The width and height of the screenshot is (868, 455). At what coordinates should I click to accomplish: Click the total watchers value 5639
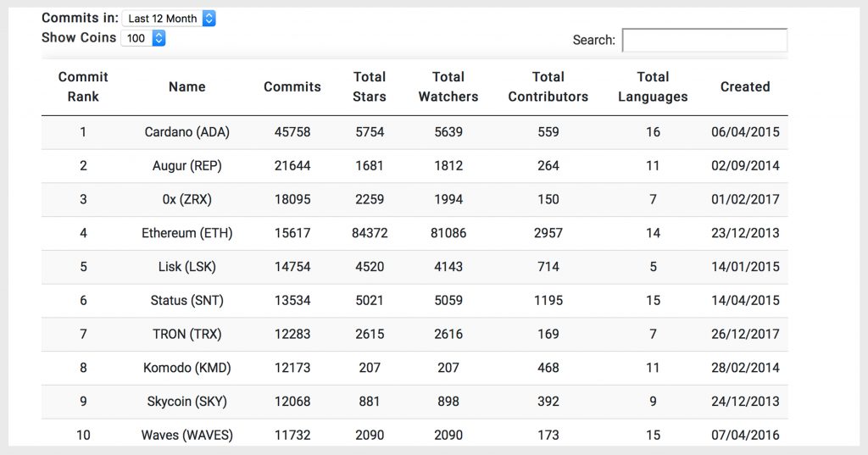pos(448,132)
